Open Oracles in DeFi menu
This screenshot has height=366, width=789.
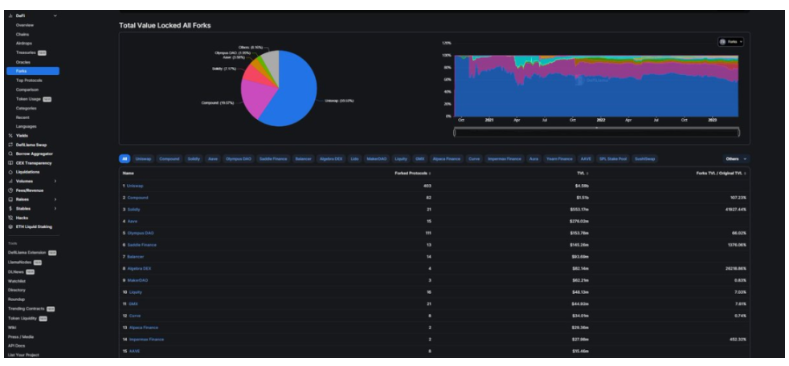pos(23,62)
